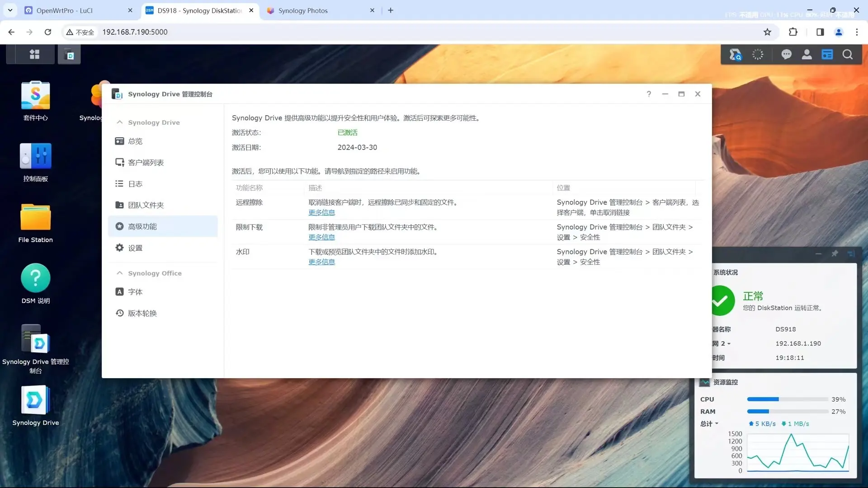
Task: Click the 正常 system status text
Action: point(753,296)
